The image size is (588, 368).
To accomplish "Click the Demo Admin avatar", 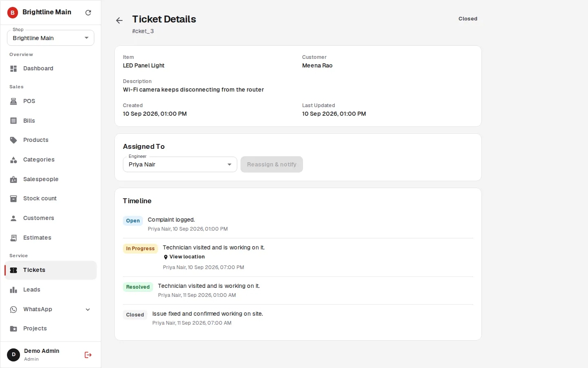I will pos(13,355).
